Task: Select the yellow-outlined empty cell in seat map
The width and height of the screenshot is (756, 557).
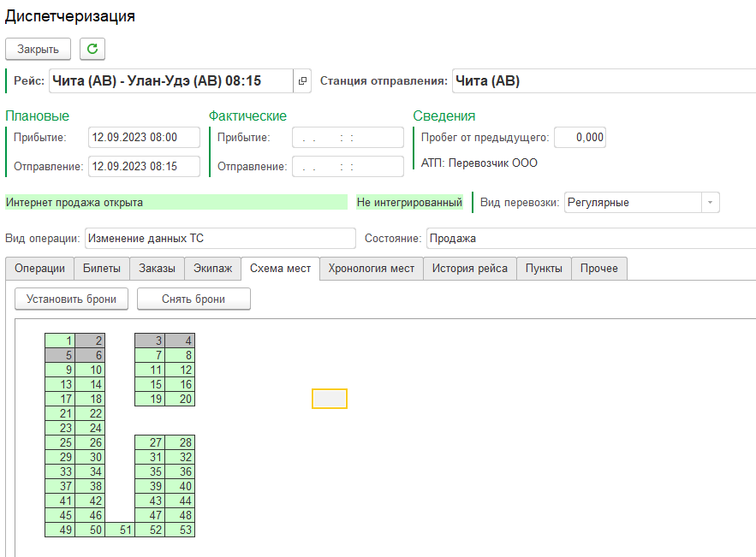Action: pyautogui.click(x=330, y=399)
